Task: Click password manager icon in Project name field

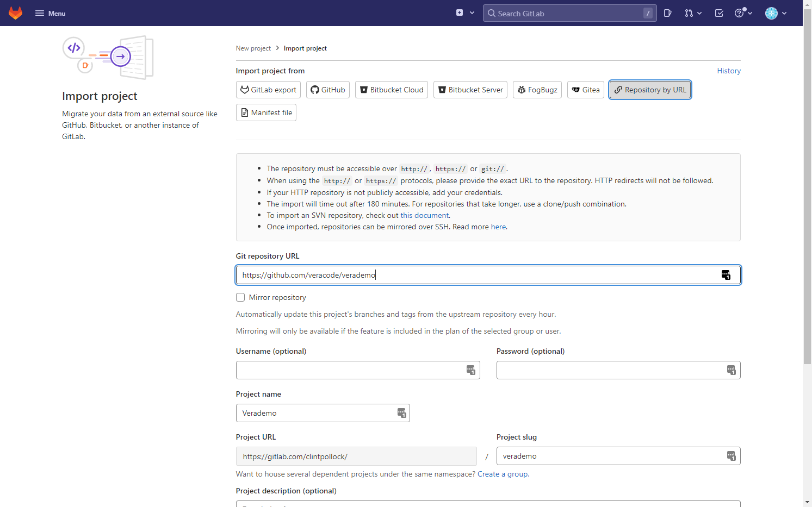Action: 402,413
